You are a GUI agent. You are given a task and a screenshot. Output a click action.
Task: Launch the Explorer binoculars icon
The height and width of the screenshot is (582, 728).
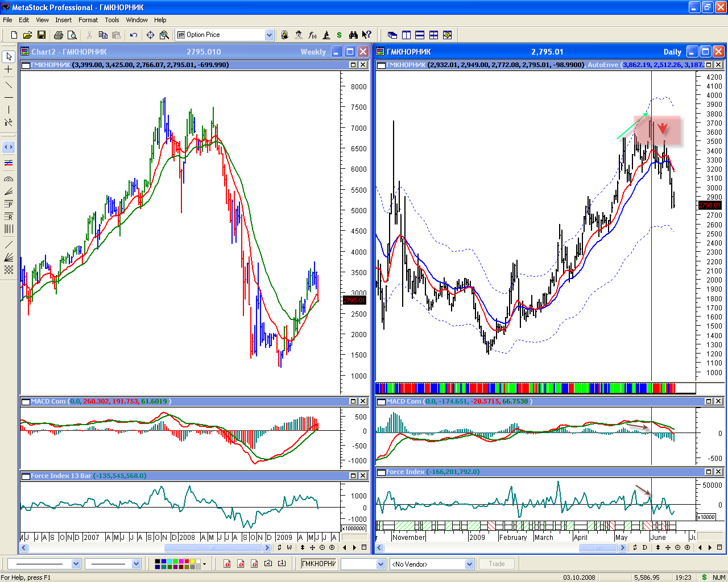(353, 35)
